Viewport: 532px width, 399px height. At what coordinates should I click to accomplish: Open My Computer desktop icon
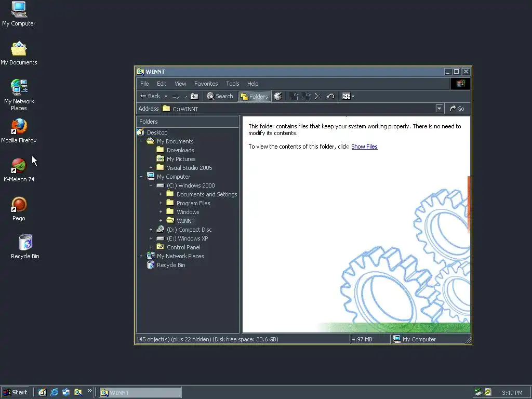click(x=19, y=14)
